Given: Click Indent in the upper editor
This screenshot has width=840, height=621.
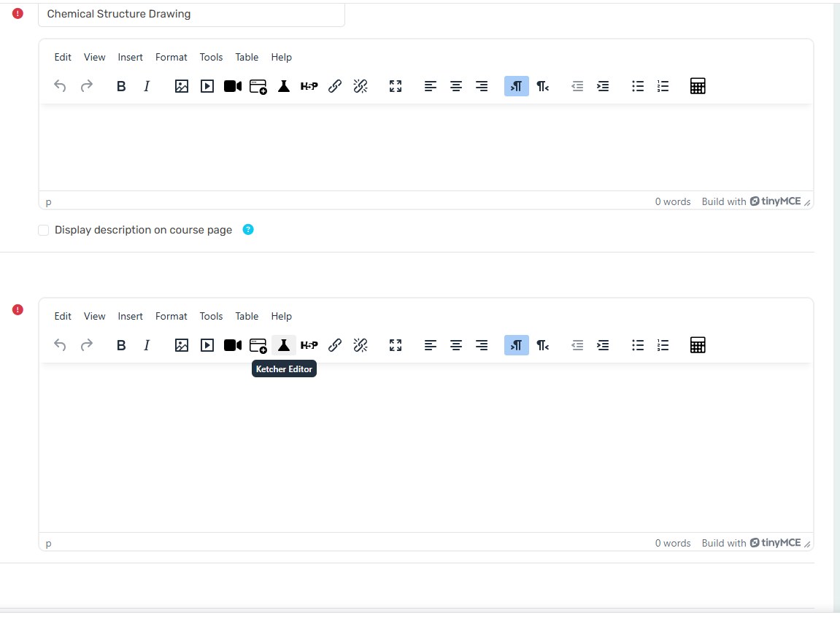Looking at the screenshot, I should click(603, 86).
